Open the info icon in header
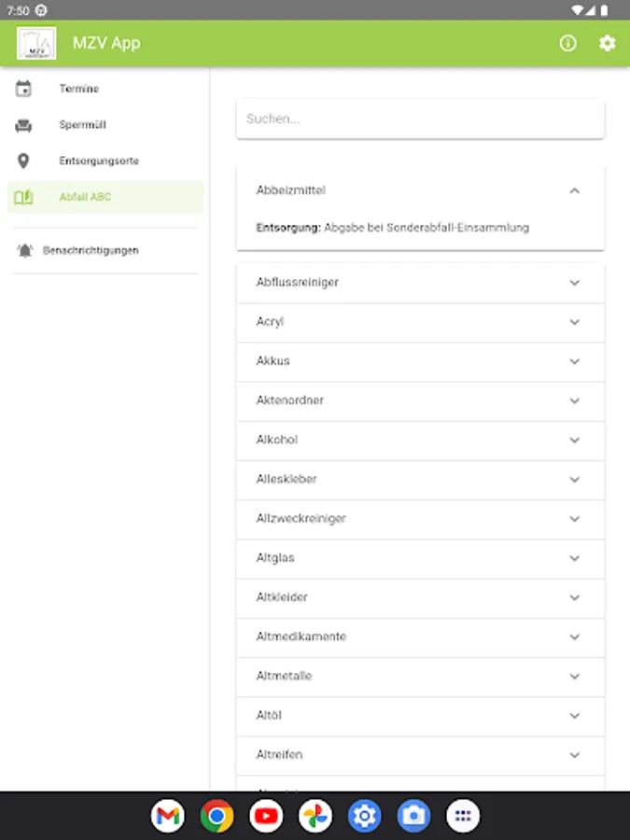Viewport: 630px width, 840px height. point(567,43)
